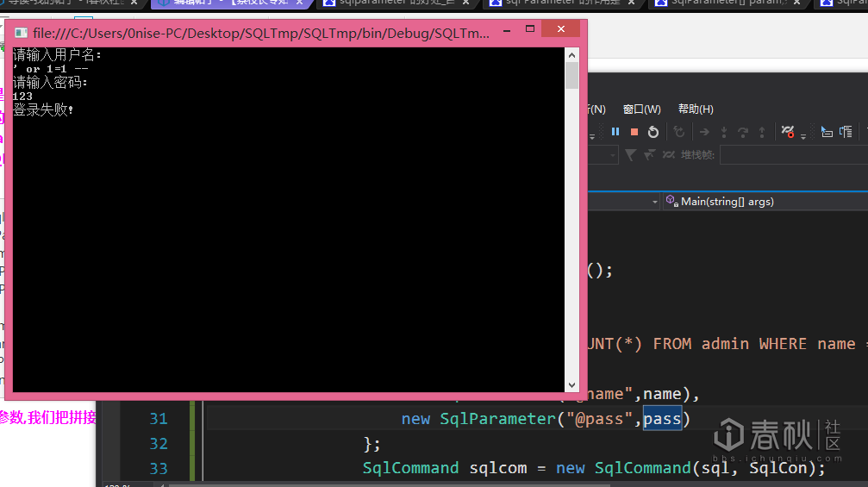Maximize the SQLTmp console window
Image resolution: width=868 pixels, height=487 pixels.
point(530,28)
